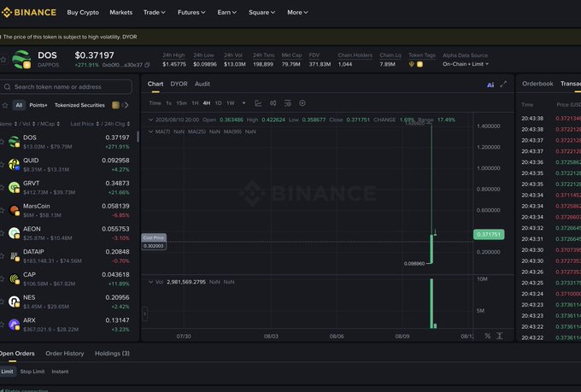
Task: Open the Markets page
Action: (x=120, y=12)
